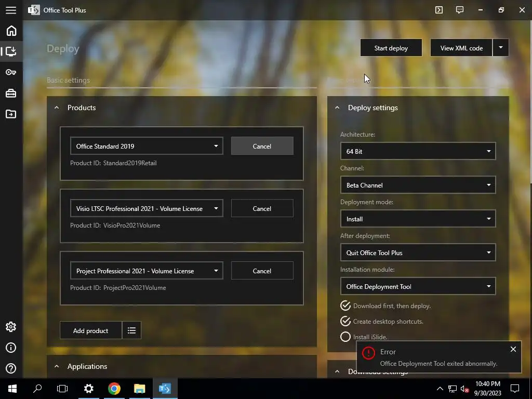The image size is (532, 399).
Task: Click the network tray icon
Action: (x=453, y=389)
